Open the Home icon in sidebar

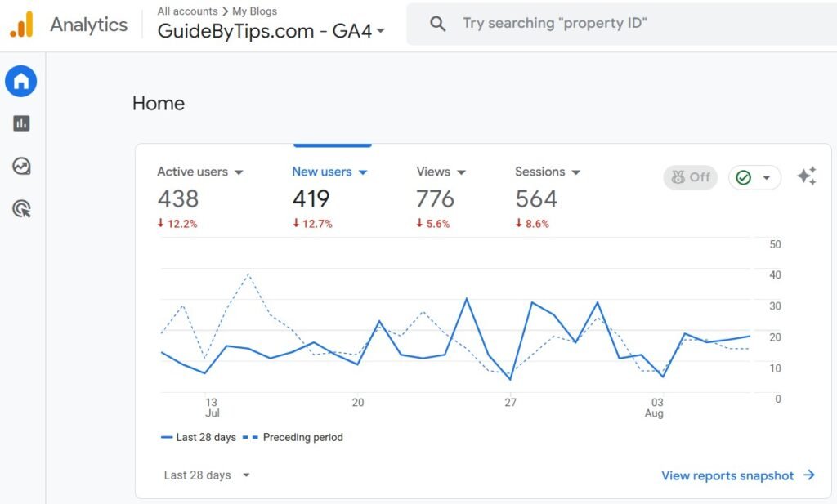coord(21,81)
